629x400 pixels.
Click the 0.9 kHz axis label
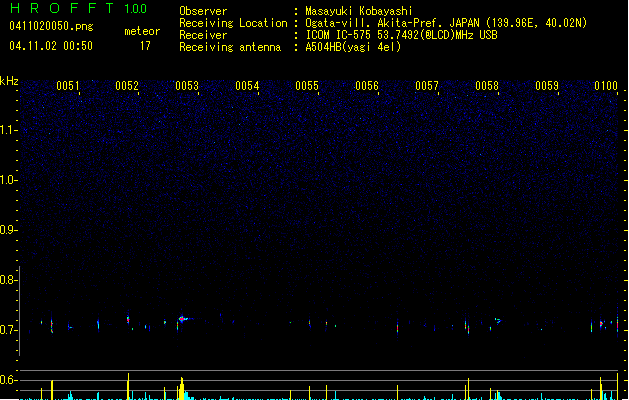(8, 230)
